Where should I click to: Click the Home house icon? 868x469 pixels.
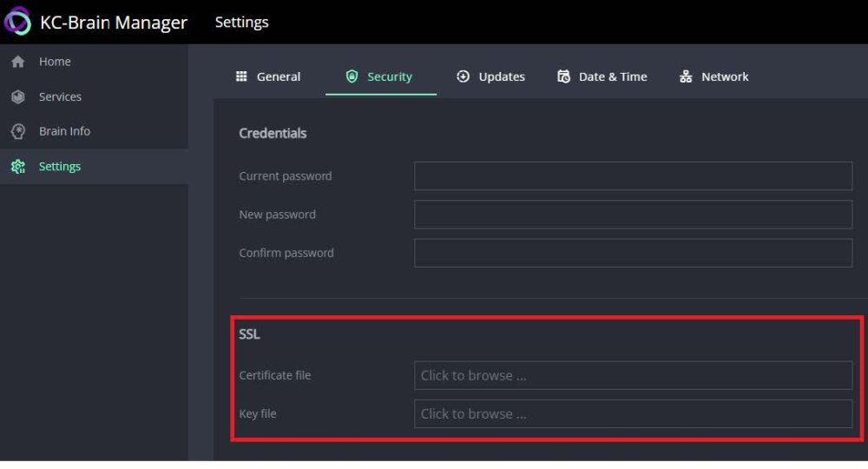17,63
